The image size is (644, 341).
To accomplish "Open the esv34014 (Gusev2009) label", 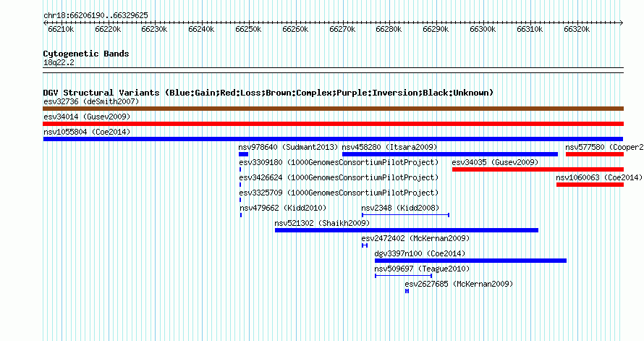I will pos(87,117).
